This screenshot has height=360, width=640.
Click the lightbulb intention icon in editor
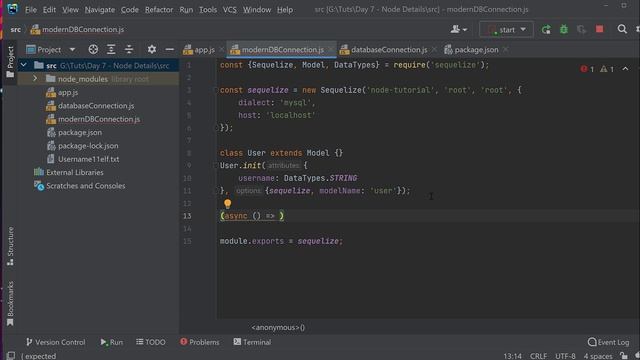click(227, 203)
